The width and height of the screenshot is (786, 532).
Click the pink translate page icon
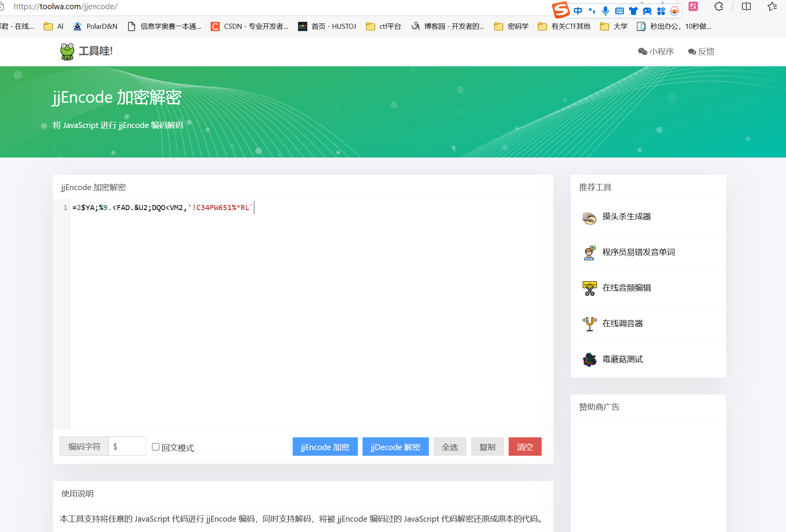point(693,7)
